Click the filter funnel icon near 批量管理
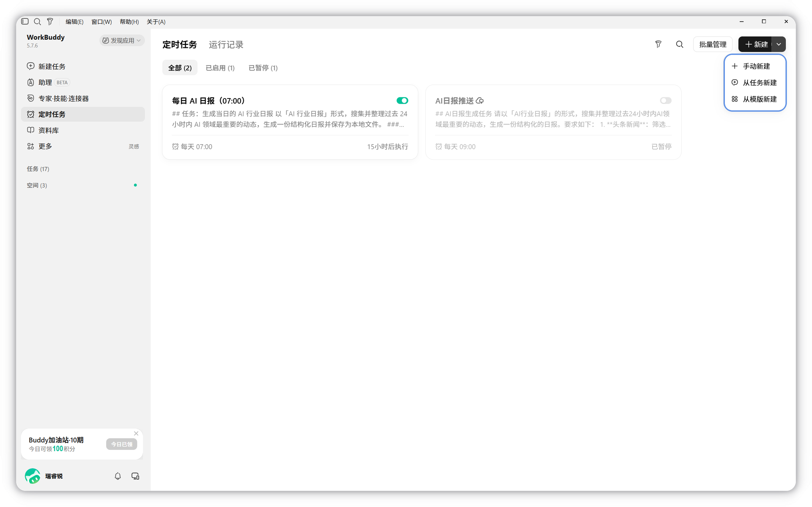The width and height of the screenshot is (812, 507). (658, 44)
